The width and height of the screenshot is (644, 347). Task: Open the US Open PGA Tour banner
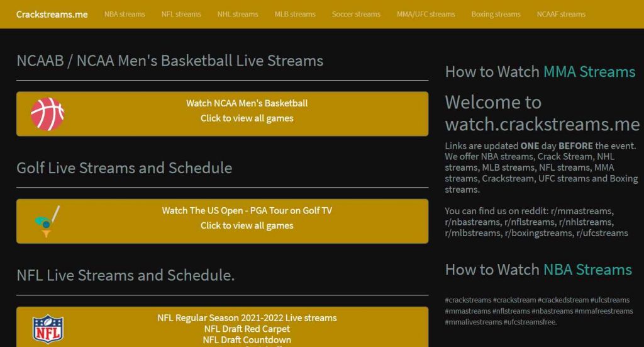247,218
